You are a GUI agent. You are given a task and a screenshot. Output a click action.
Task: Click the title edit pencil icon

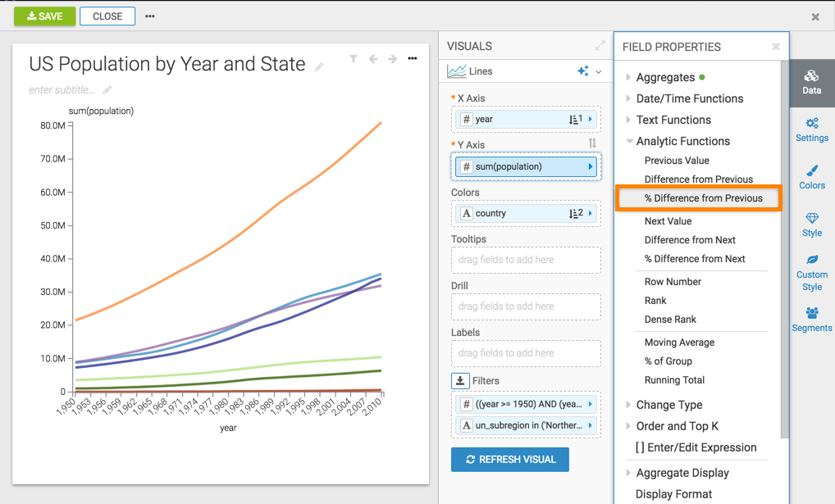tap(319, 67)
